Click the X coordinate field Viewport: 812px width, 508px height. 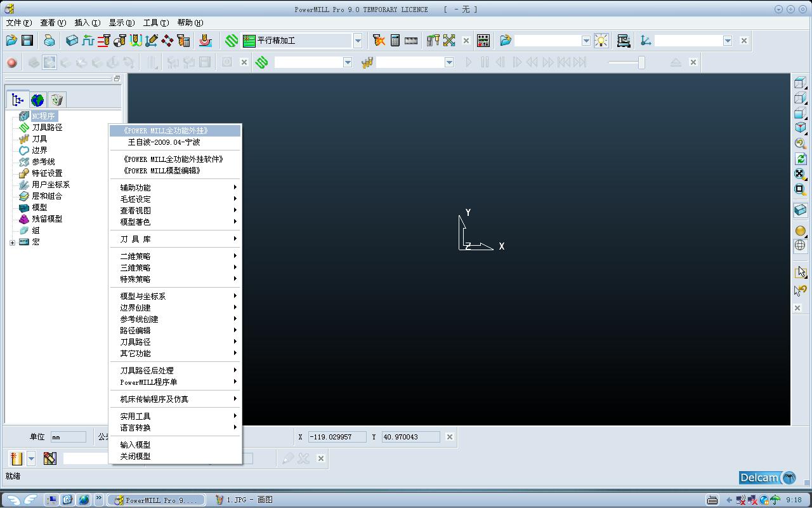337,437
